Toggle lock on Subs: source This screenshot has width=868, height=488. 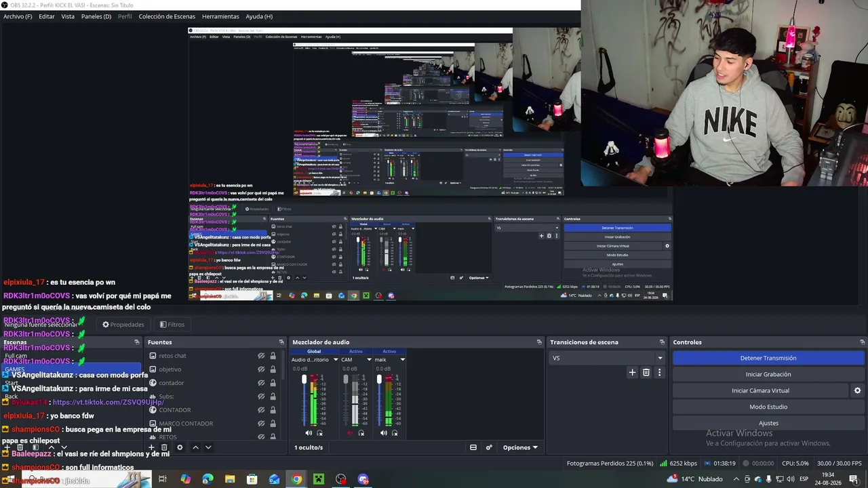(273, 396)
